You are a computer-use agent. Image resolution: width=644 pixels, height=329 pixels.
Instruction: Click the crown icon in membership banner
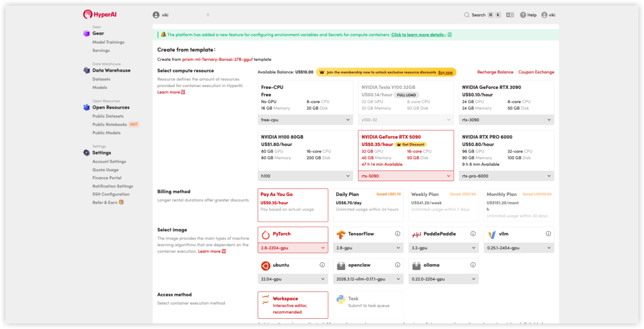point(322,72)
